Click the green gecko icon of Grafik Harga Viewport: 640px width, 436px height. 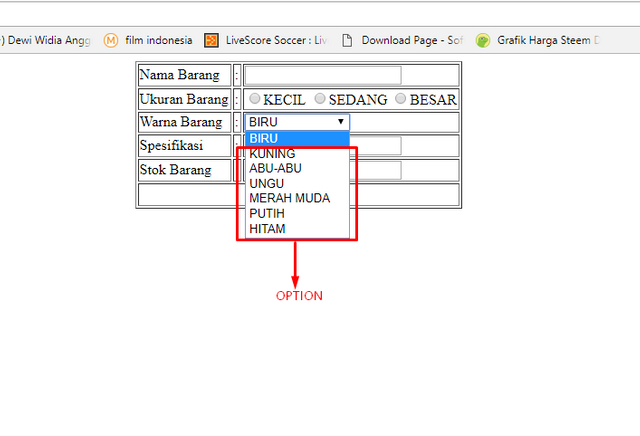tap(483, 40)
